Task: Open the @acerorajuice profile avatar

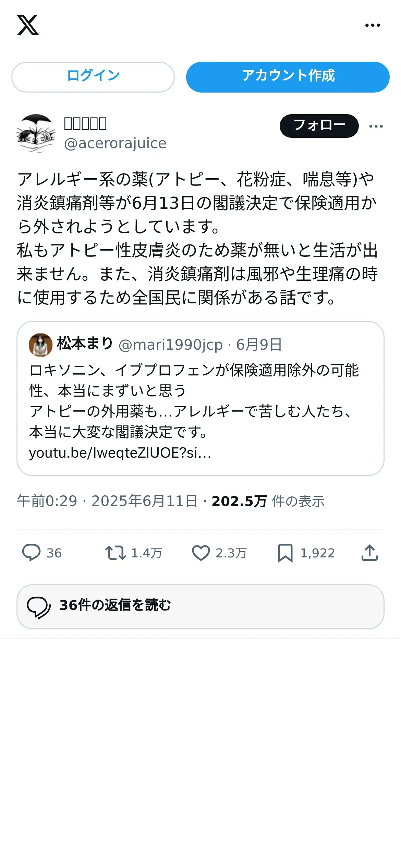Action: click(x=36, y=133)
